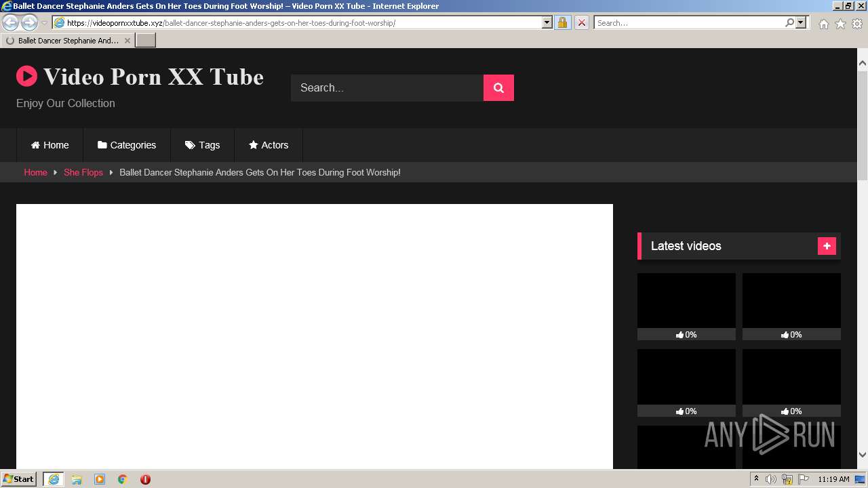Launch Chrome from the taskbar

point(123,479)
